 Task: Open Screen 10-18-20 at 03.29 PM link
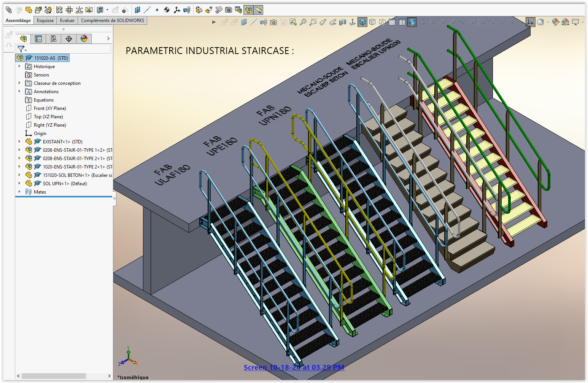tap(294, 367)
